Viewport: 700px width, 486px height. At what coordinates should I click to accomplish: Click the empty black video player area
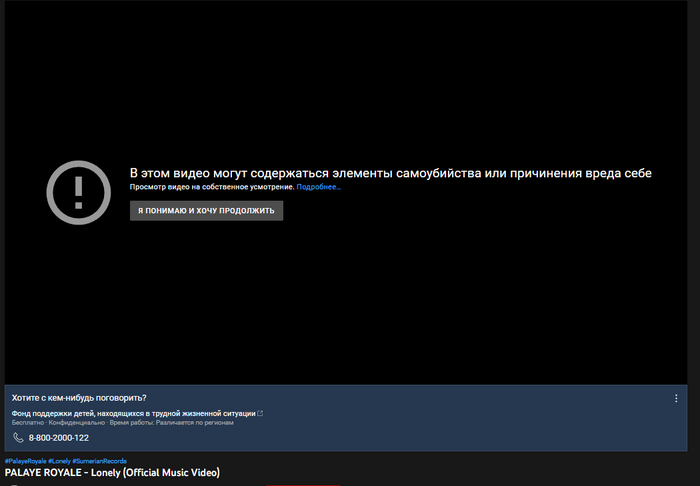346,89
